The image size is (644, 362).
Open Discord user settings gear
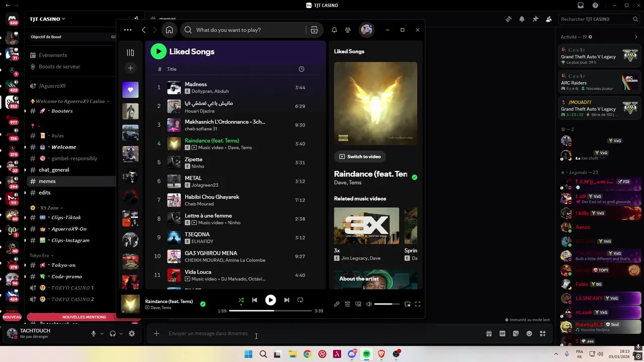[132, 333]
